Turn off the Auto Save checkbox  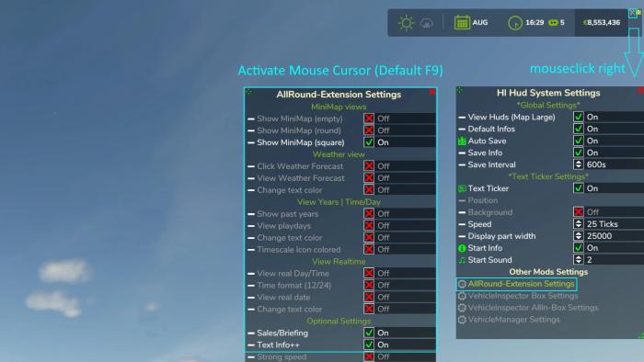pos(579,141)
